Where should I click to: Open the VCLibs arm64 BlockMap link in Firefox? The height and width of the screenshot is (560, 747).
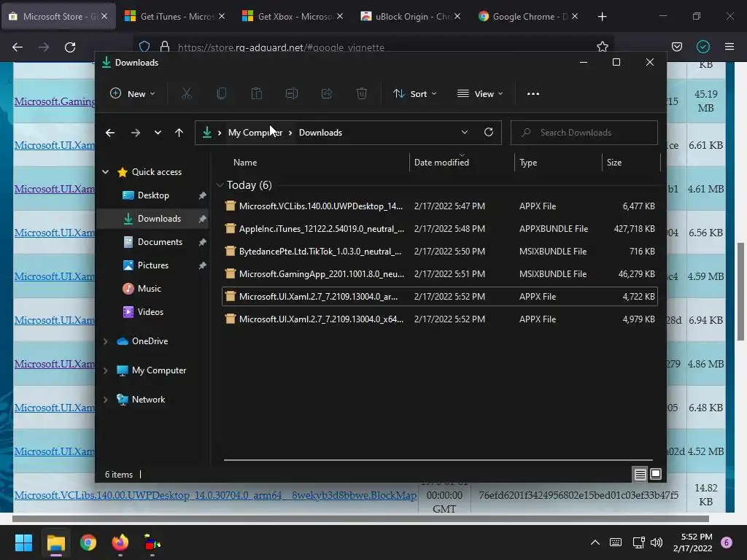coord(215,495)
